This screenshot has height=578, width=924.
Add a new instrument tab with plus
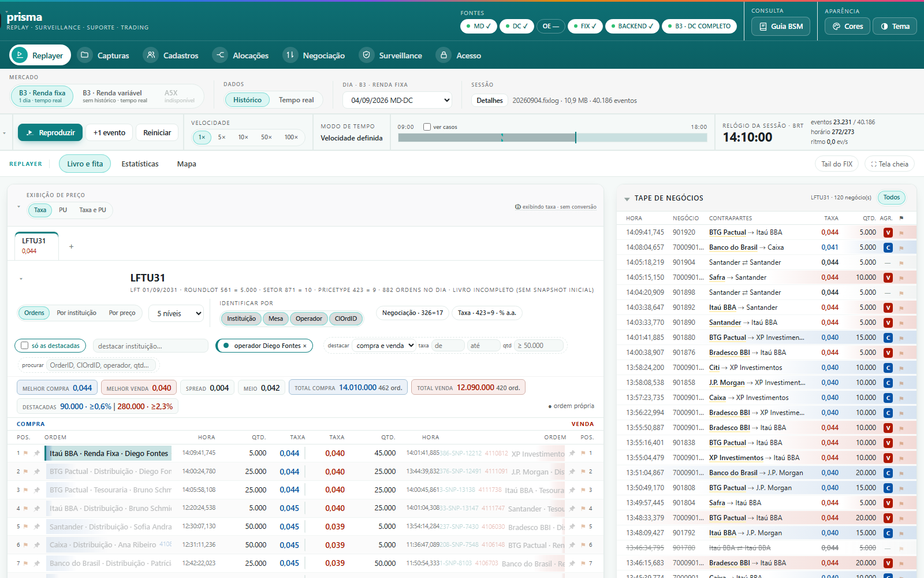[x=72, y=247]
